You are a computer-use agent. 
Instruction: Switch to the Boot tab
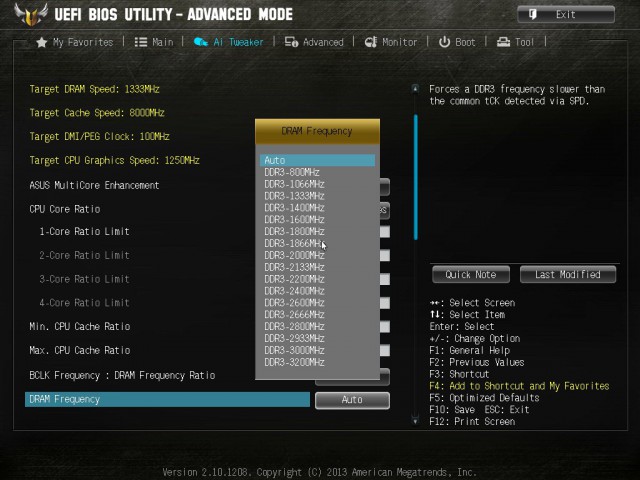tap(457, 42)
